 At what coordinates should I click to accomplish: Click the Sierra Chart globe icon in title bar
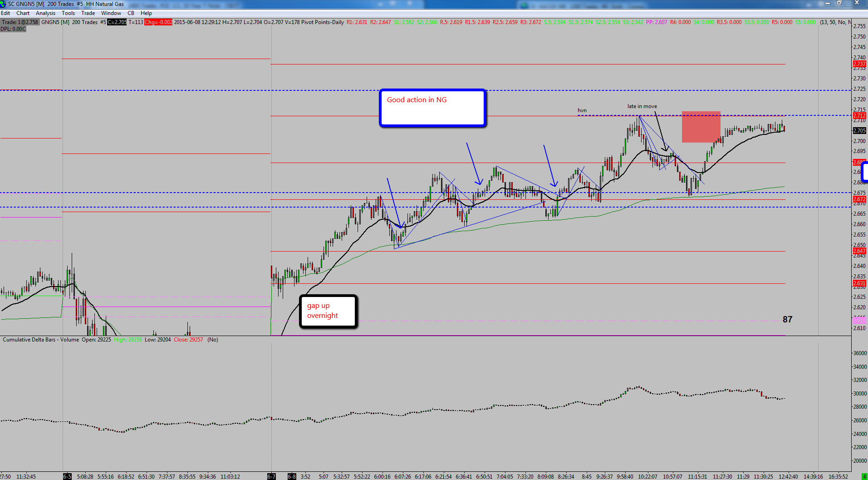point(3,4)
